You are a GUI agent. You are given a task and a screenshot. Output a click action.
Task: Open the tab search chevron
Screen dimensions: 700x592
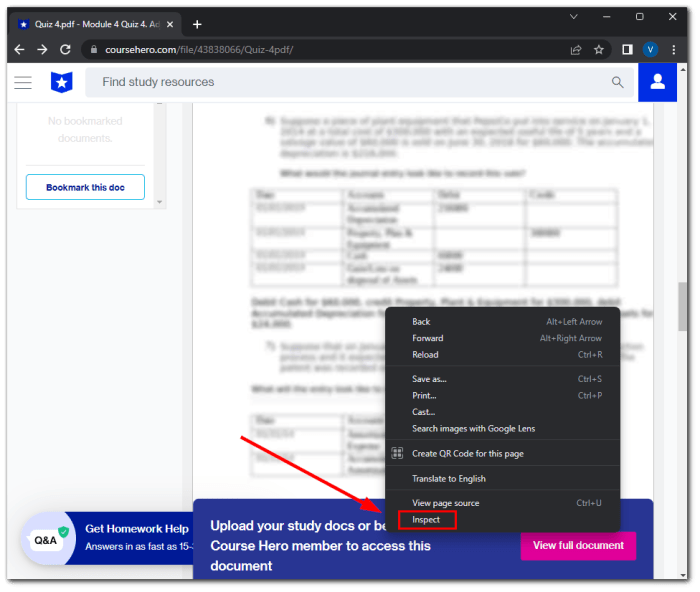[x=574, y=17]
